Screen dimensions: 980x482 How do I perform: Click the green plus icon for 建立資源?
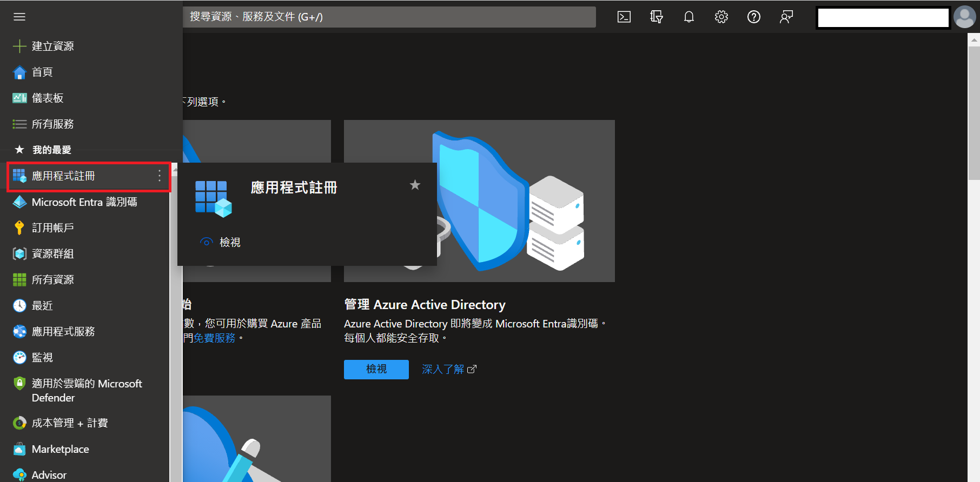19,46
